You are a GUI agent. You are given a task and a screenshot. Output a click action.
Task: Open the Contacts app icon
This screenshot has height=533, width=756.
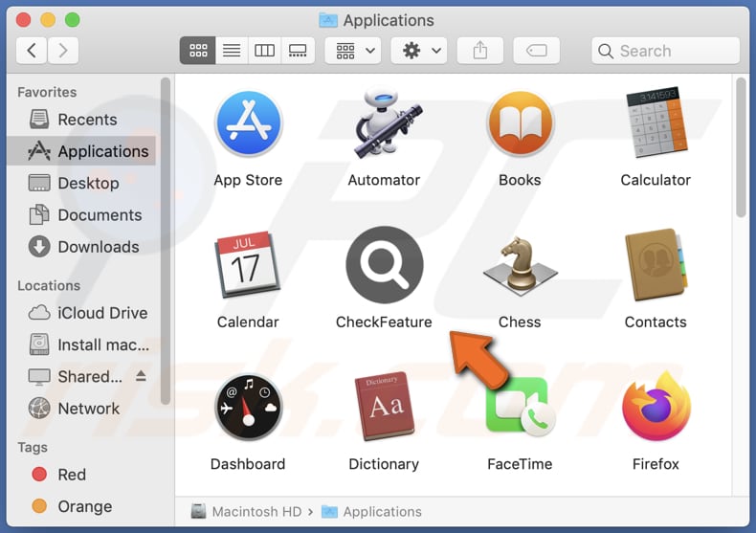pyautogui.click(x=656, y=264)
